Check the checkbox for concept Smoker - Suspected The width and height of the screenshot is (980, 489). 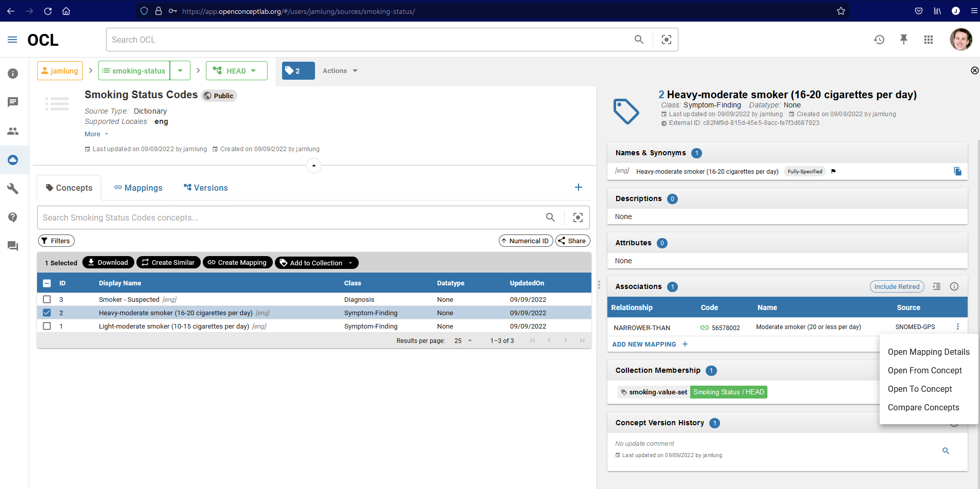tap(47, 299)
